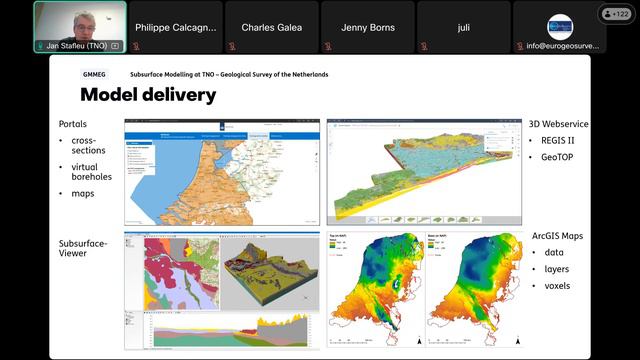Click the cross-section profile in SubsurfaceViewer screenshot
640x360 pixels.
pyautogui.click(x=231, y=330)
